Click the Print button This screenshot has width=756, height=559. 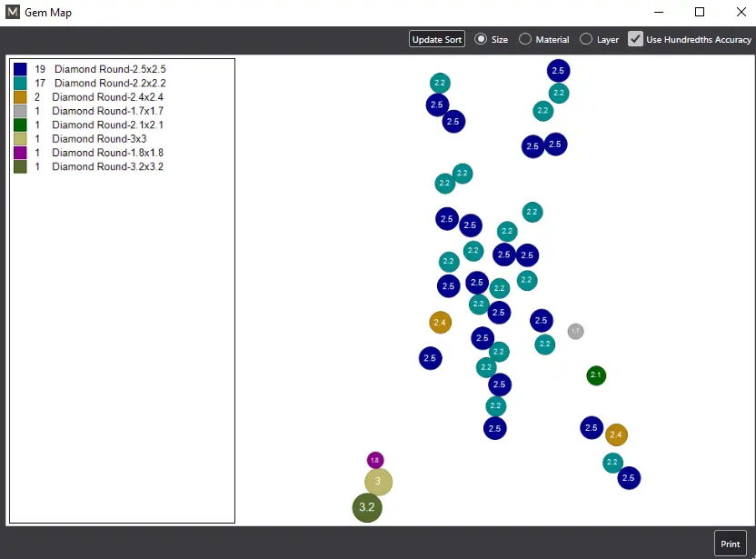pos(730,544)
